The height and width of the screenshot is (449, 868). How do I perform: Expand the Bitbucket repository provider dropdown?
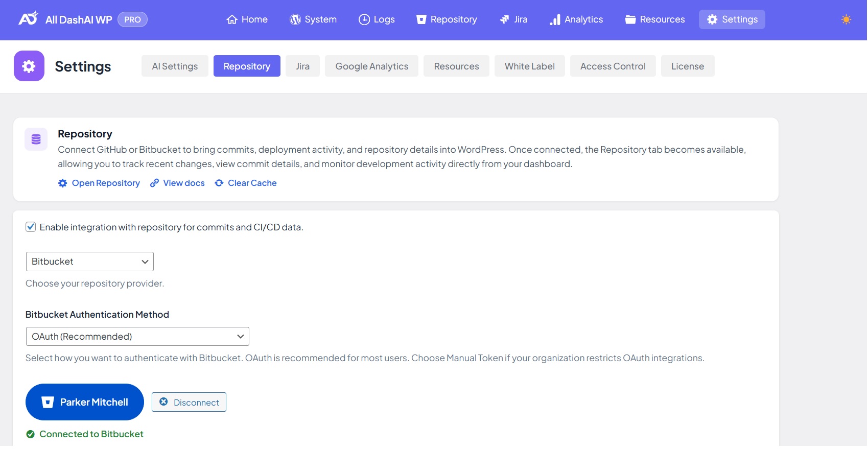89,262
